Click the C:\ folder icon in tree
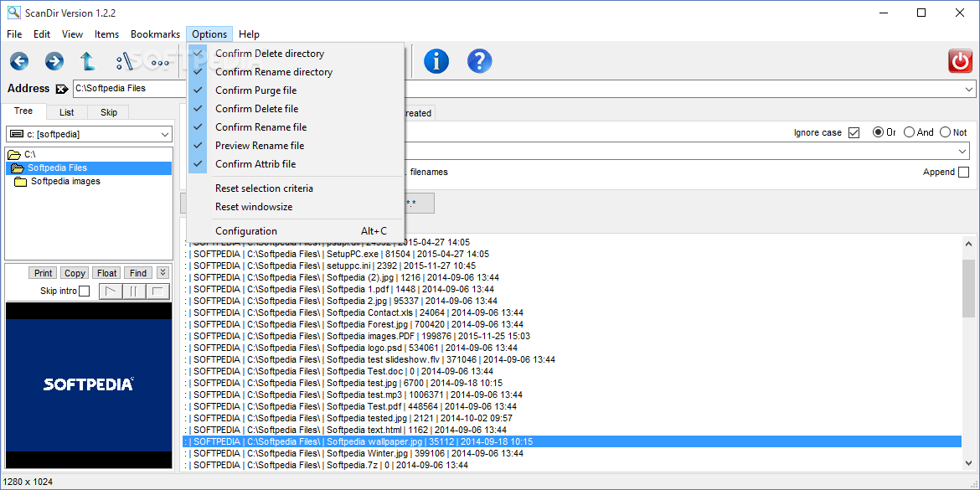Image resolution: width=980 pixels, height=490 pixels. pos(14,154)
